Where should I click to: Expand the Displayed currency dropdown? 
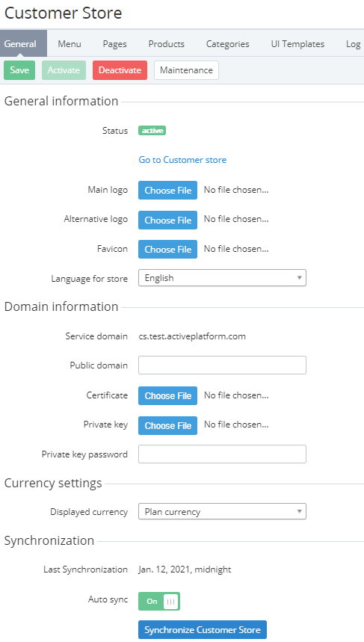[222, 511]
